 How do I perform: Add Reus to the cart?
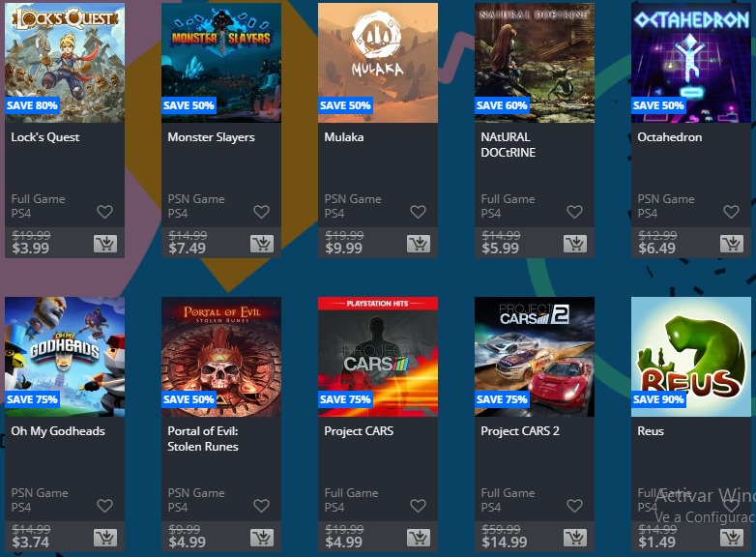pyautogui.click(x=732, y=538)
